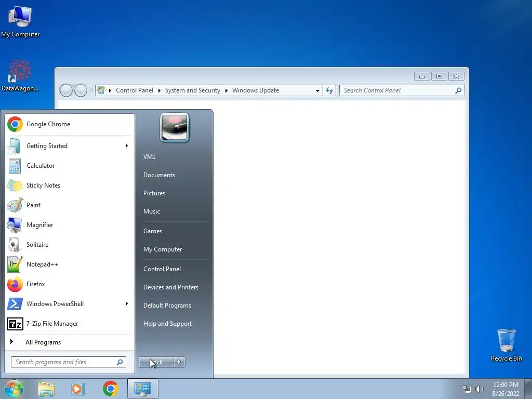Launch Paint from Start menu
532x399 pixels.
[x=69, y=205]
